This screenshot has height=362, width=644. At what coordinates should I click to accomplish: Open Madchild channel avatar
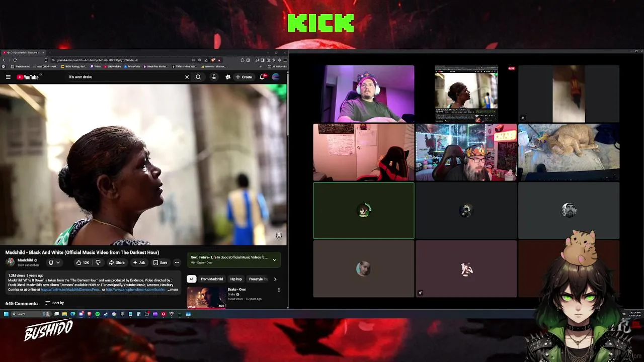pyautogui.click(x=10, y=262)
